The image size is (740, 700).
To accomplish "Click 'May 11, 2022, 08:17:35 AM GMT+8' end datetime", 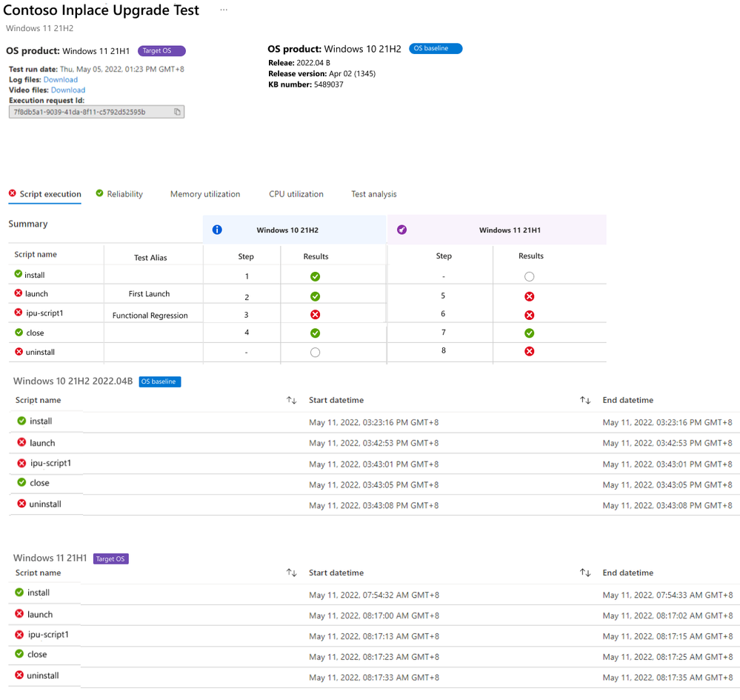I will click(668, 677).
